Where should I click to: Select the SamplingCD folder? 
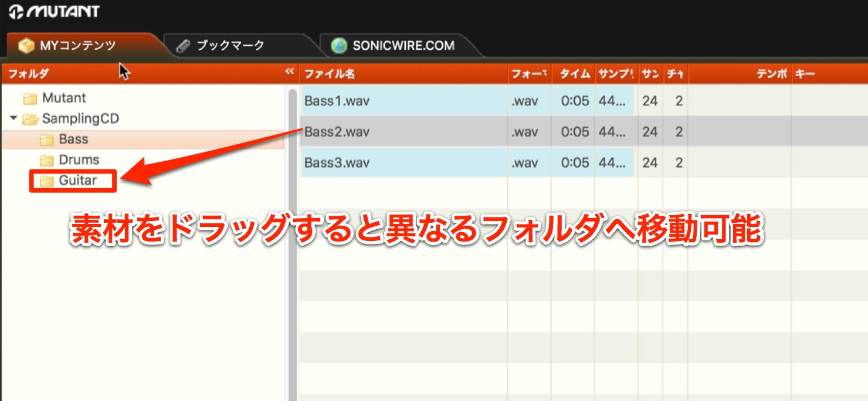pos(80,118)
